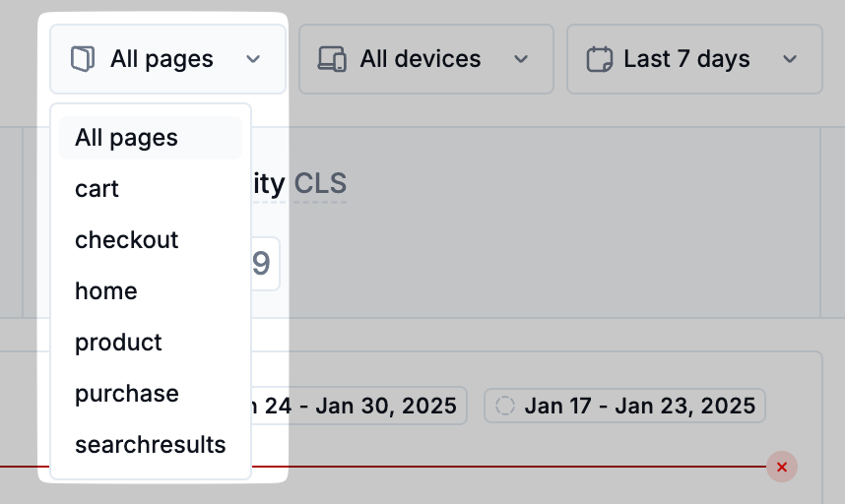Choose the product page option
This screenshot has height=504, width=845.
click(x=119, y=343)
